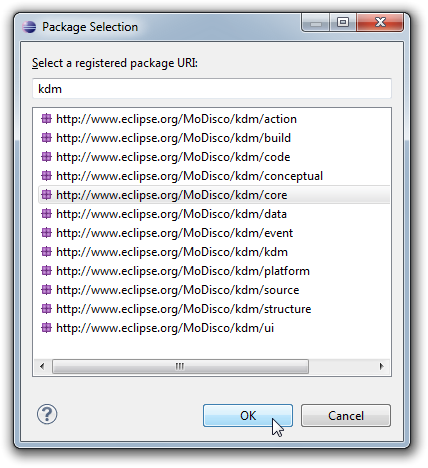
Task: Select the kdm/kdm package URI
Action: pyautogui.click(x=172, y=252)
